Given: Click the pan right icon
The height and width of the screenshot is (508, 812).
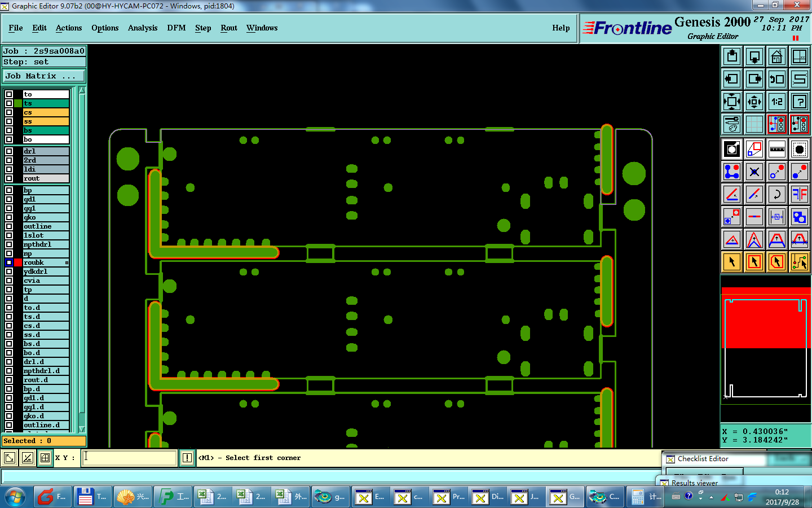Looking at the screenshot, I should (x=754, y=79).
